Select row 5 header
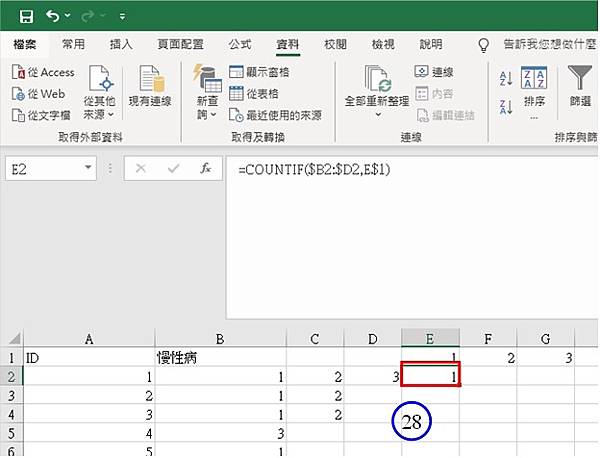 pos(11,433)
